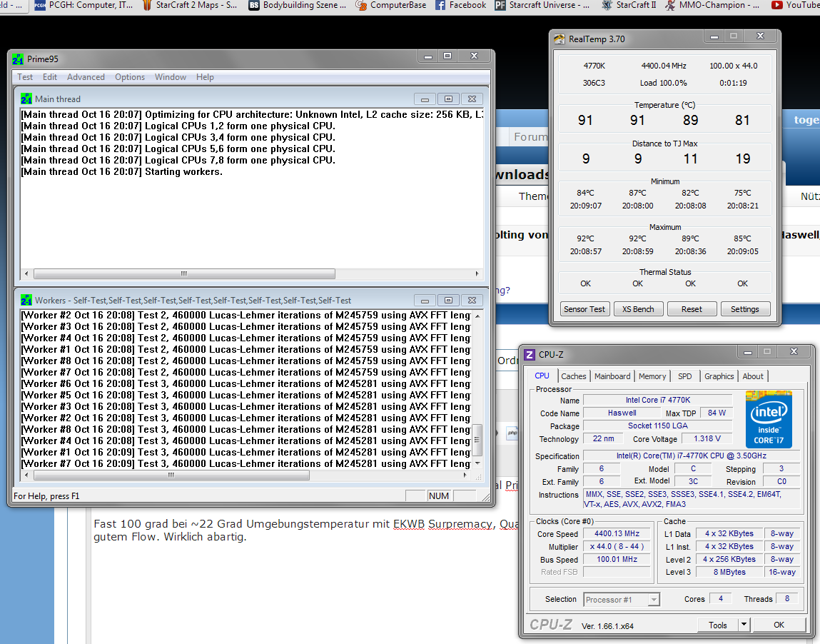820x644 pixels.
Task: Switch to the Mainboard tab in CPU-Z
Action: (612, 376)
